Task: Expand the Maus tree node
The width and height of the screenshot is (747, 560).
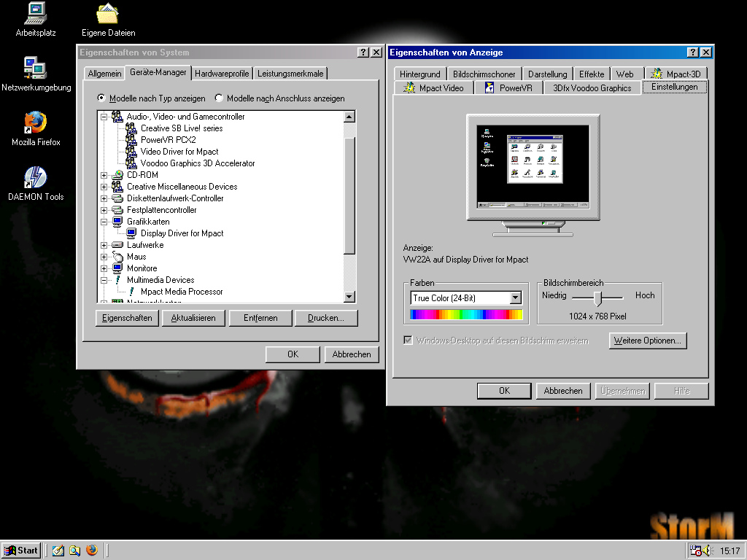Action: tap(104, 257)
